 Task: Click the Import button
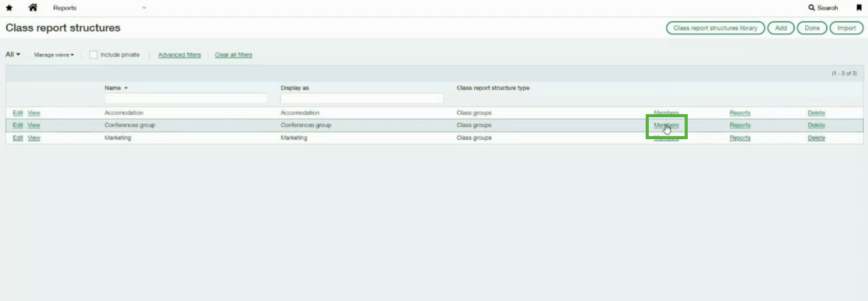(x=846, y=28)
